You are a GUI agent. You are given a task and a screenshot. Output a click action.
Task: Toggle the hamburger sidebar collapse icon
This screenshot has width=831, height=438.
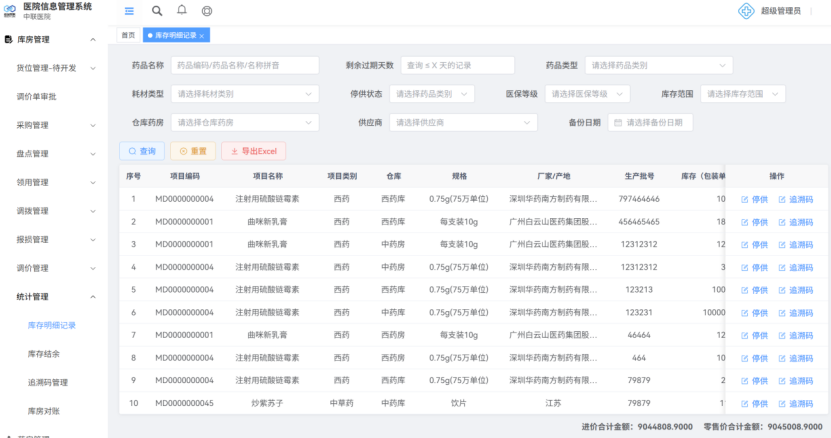tap(130, 11)
